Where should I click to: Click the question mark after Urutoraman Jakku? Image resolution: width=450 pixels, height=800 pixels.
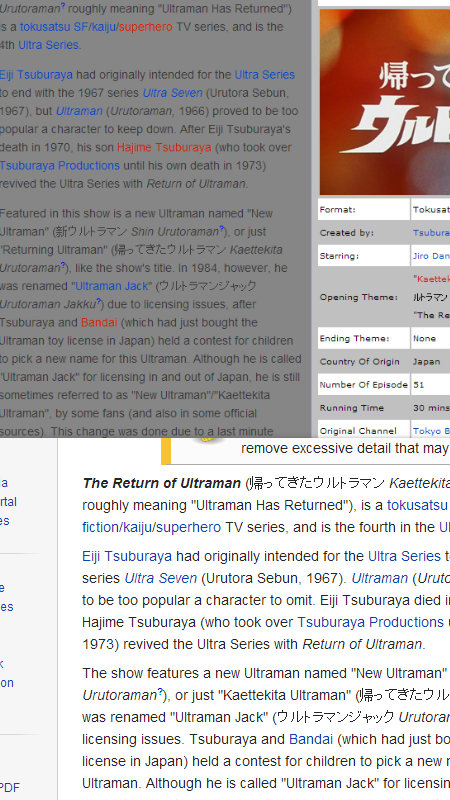point(98,302)
